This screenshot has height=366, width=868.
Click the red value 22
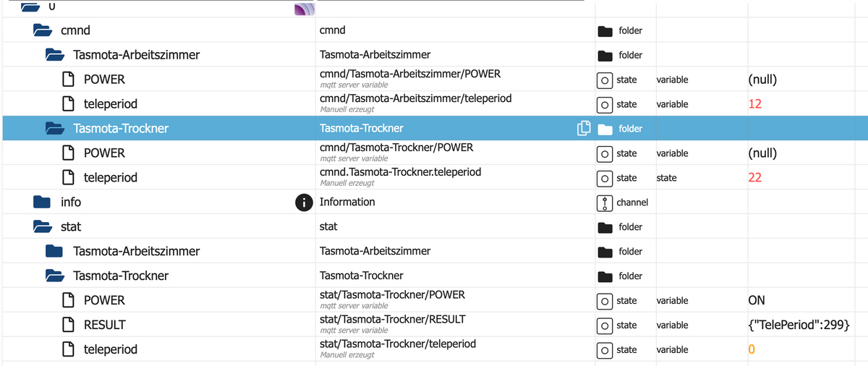point(755,178)
